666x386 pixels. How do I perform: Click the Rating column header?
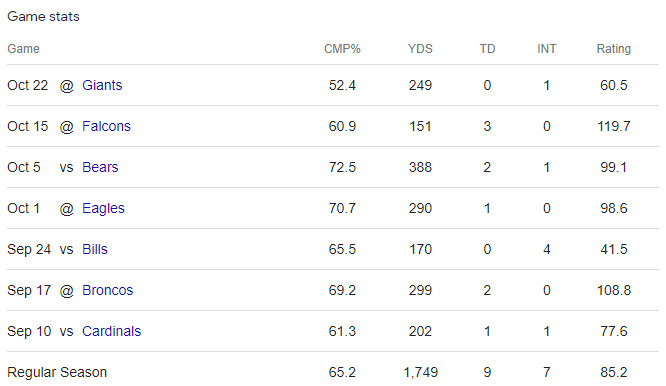[x=613, y=49]
